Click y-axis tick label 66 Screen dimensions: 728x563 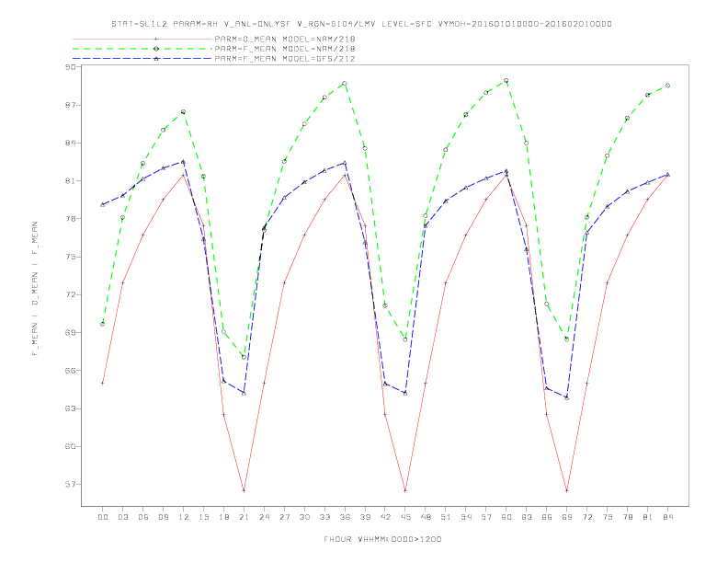pyautogui.click(x=70, y=370)
